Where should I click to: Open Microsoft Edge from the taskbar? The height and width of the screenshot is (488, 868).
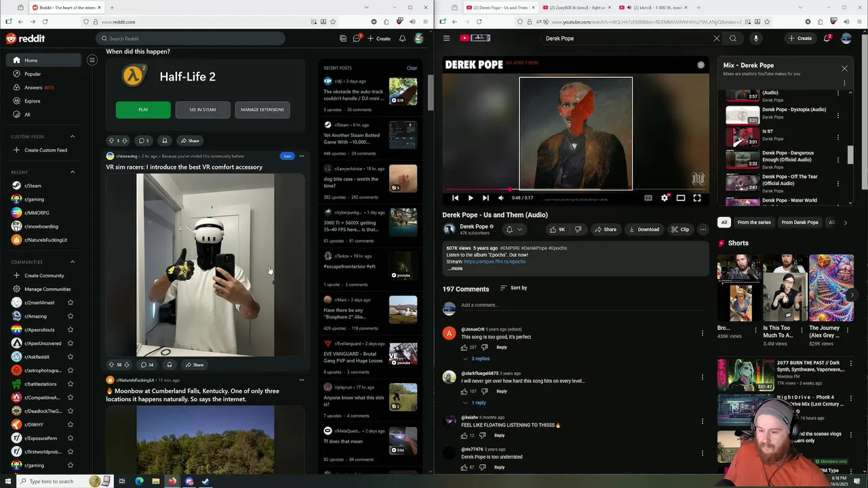coord(139,481)
